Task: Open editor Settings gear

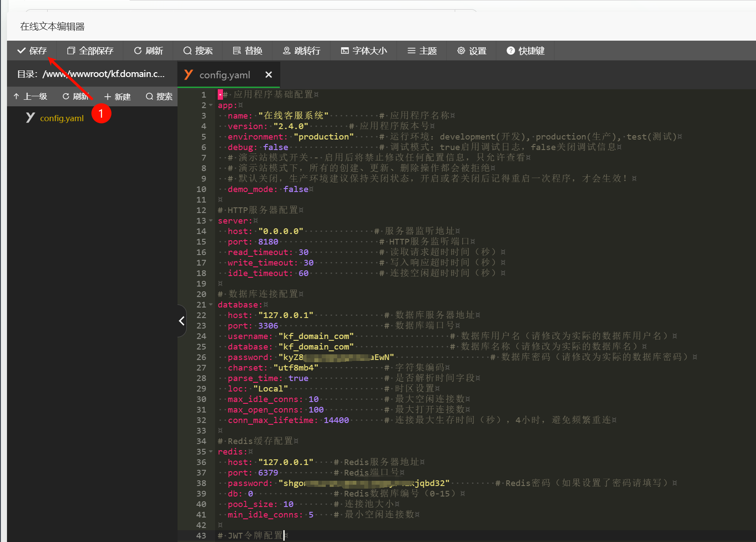Action: click(472, 51)
